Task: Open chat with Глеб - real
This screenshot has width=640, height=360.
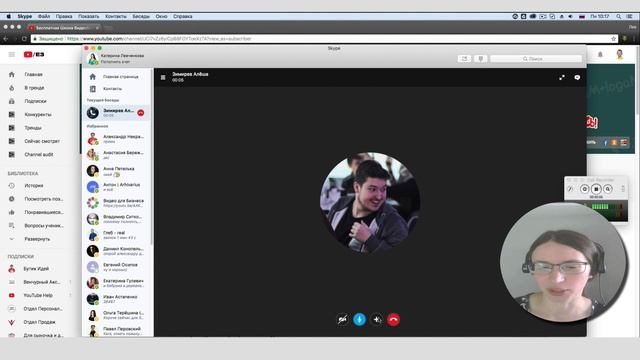Action: pyautogui.click(x=116, y=235)
